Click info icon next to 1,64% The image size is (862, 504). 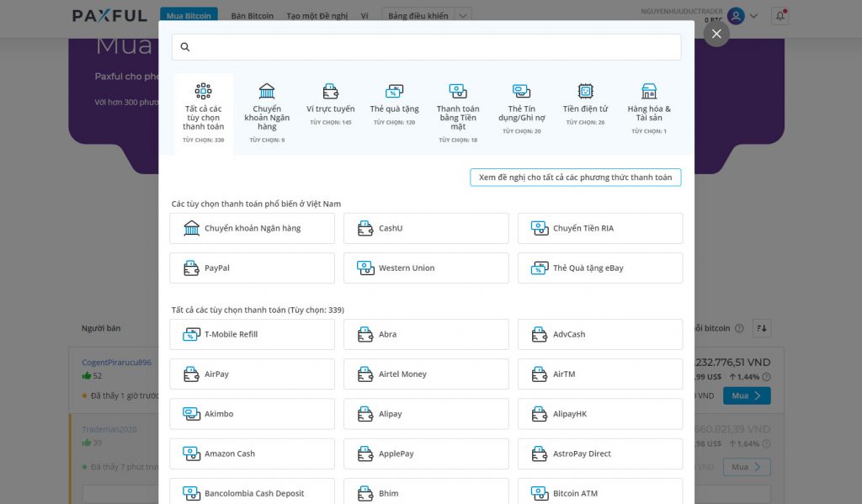pyautogui.click(x=766, y=443)
